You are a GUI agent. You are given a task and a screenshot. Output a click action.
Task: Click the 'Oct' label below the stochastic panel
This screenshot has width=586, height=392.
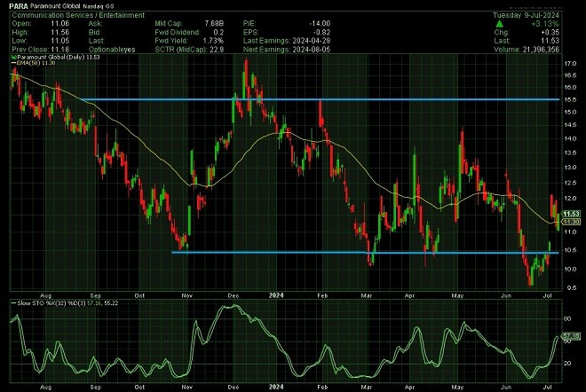pos(139,388)
